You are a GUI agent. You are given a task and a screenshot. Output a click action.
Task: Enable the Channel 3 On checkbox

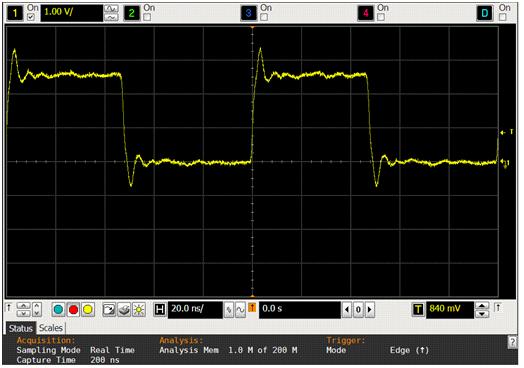click(264, 17)
